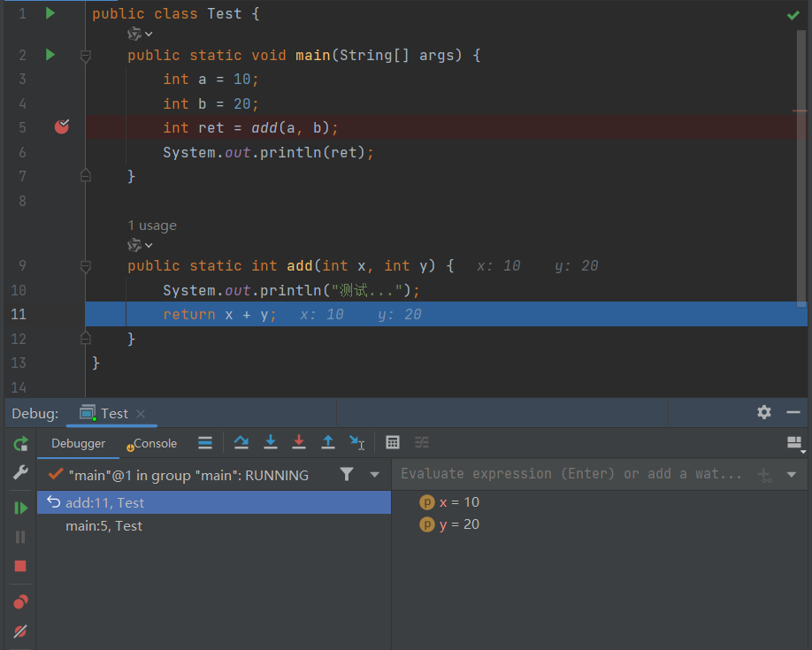Image resolution: width=812 pixels, height=650 pixels.
Task: Open debug tool window settings gear
Action: [764, 412]
